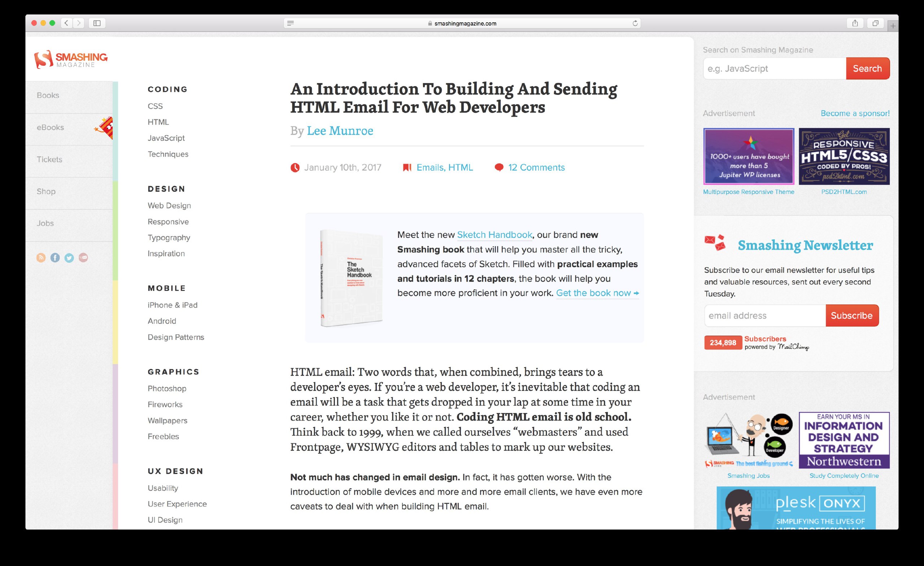Open Multipurpose Responsive Theme link
This screenshot has width=924, height=566.
point(749,192)
